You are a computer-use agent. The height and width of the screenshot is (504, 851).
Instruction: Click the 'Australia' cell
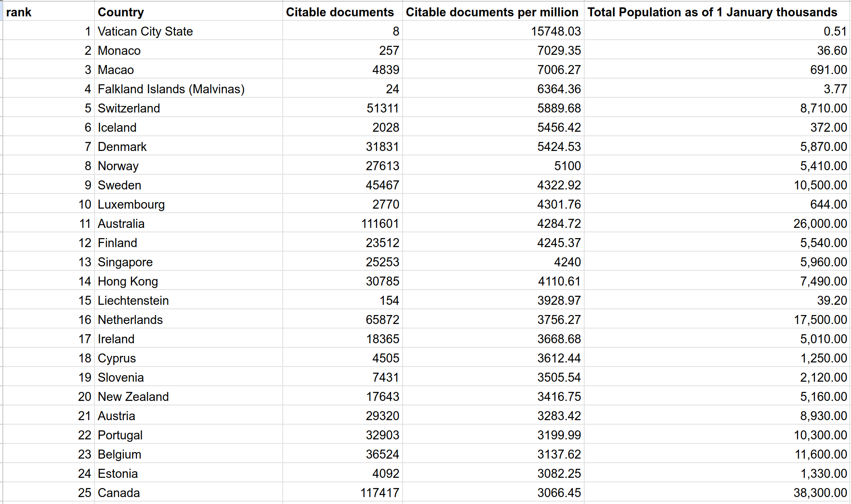[x=188, y=223]
